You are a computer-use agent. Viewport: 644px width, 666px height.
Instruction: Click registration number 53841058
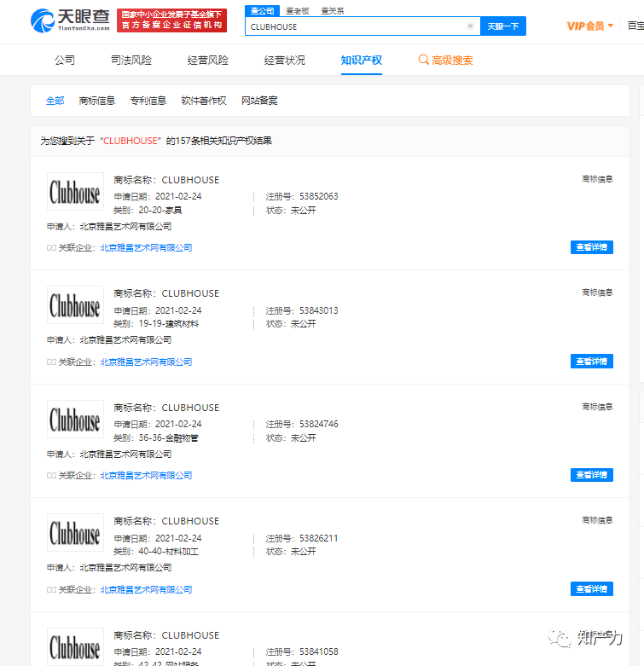pyautogui.click(x=319, y=652)
